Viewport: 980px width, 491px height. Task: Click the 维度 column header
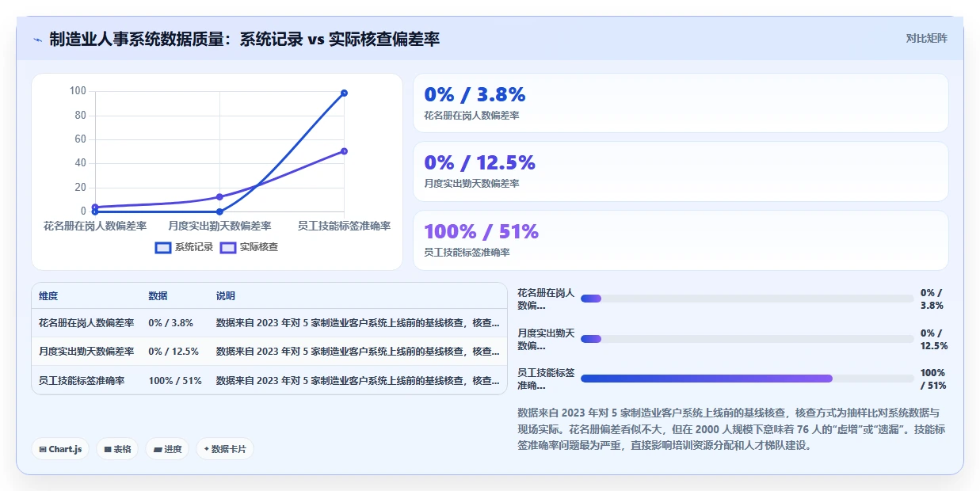48,296
